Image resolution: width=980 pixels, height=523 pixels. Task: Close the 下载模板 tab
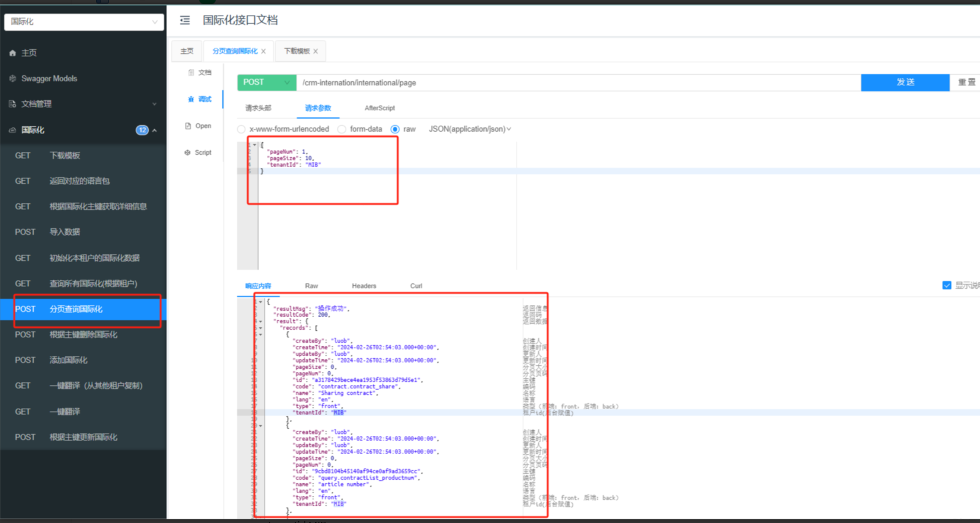315,51
